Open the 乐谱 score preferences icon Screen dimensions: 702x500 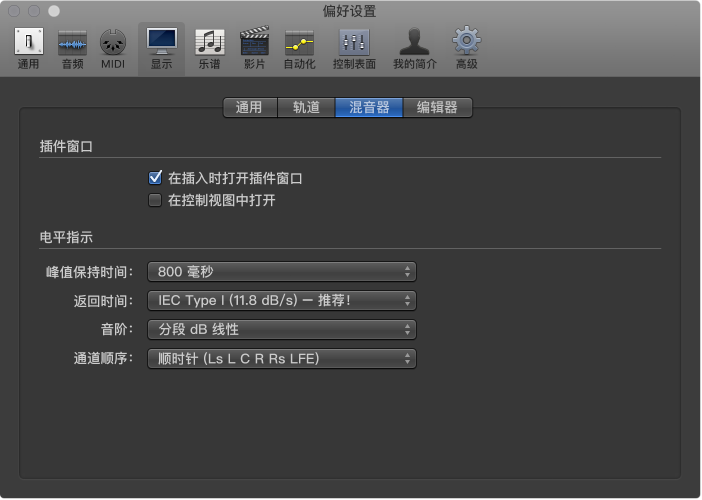(210, 48)
